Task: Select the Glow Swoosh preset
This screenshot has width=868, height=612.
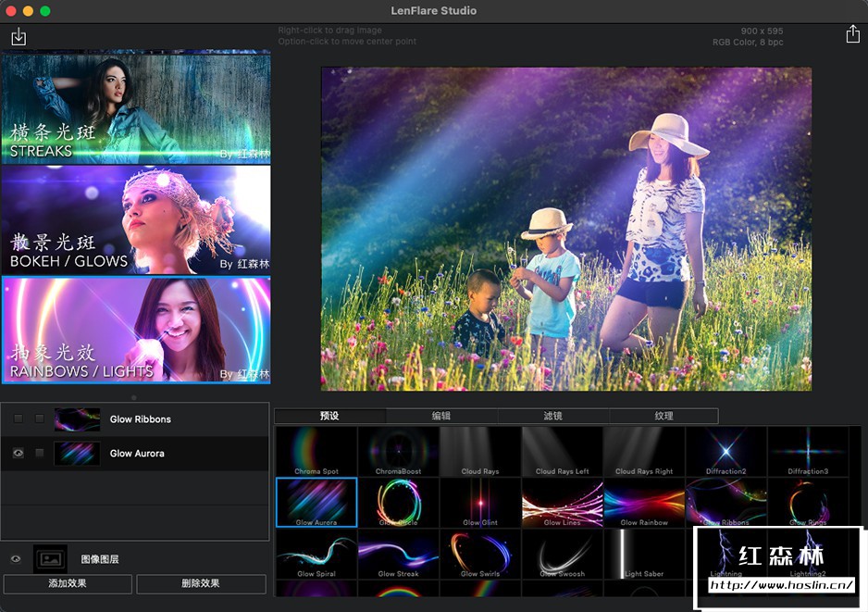Action: pyautogui.click(x=563, y=554)
